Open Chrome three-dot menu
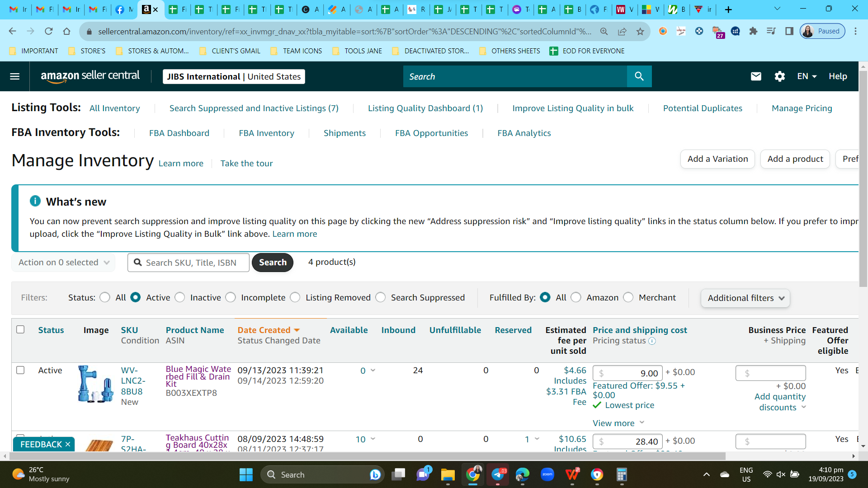The width and height of the screenshot is (868, 488). tap(855, 31)
